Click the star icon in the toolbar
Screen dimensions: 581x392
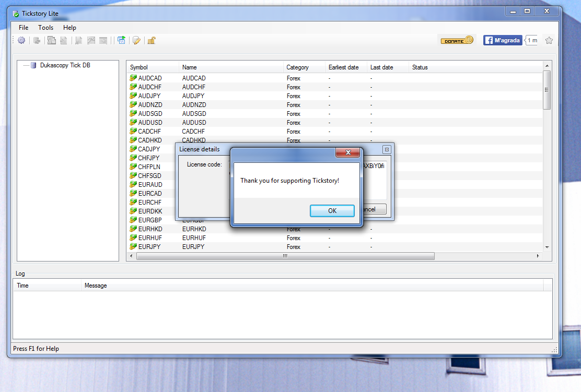click(x=549, y=40)
